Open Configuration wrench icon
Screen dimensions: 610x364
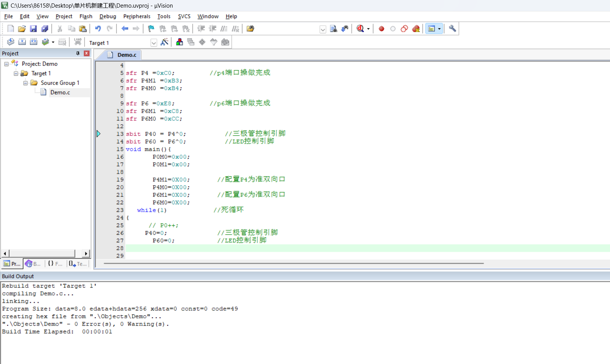[x=452, y=29]
